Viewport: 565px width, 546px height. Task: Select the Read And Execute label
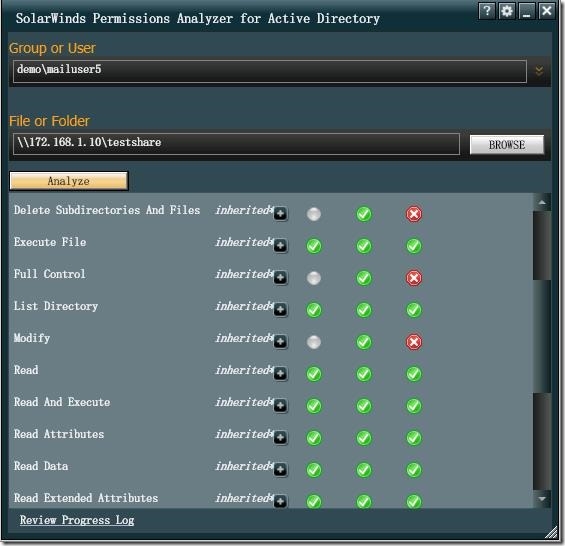click(x=62, y=402)
